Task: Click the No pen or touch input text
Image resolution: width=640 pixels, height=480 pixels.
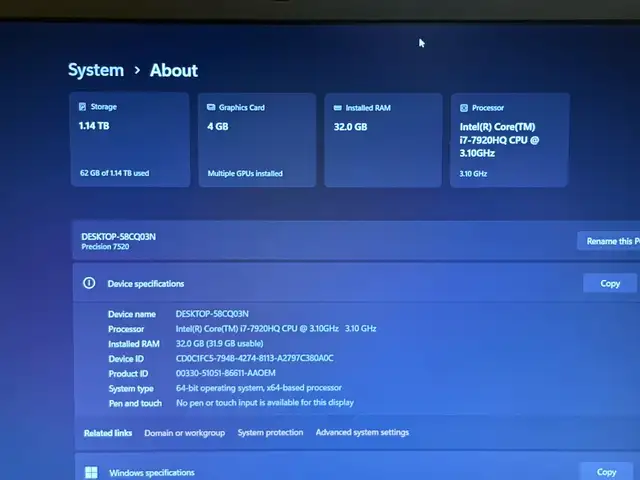Action: click(265, 402)
